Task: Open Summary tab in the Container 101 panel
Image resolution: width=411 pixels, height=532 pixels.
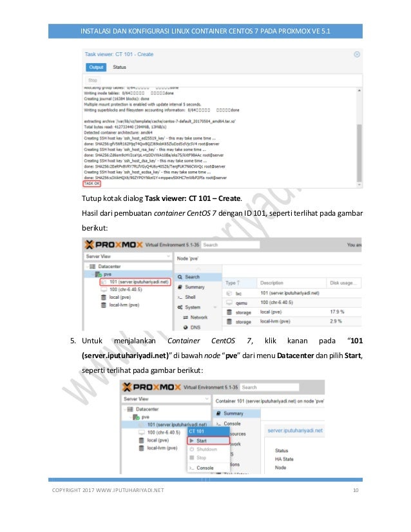Action: (237, 413)
